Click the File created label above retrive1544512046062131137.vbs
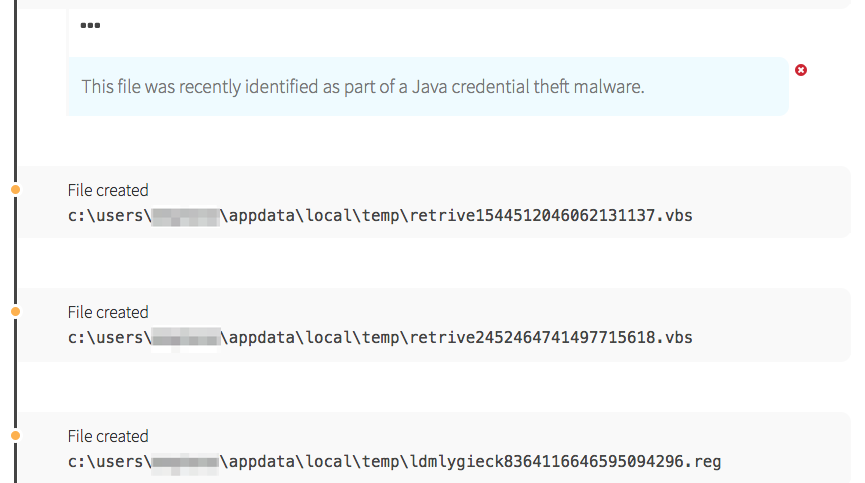 (x=108, y=190)
